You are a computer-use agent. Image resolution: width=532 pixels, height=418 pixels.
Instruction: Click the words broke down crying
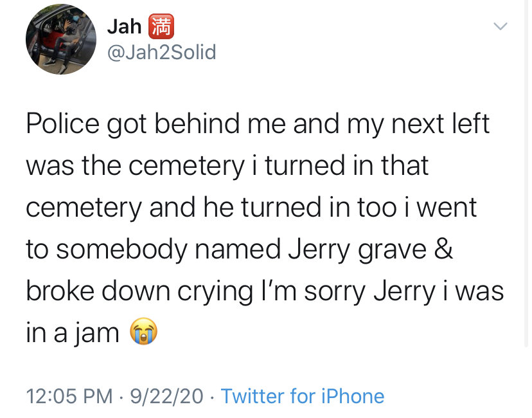click(x=140, y=293)
